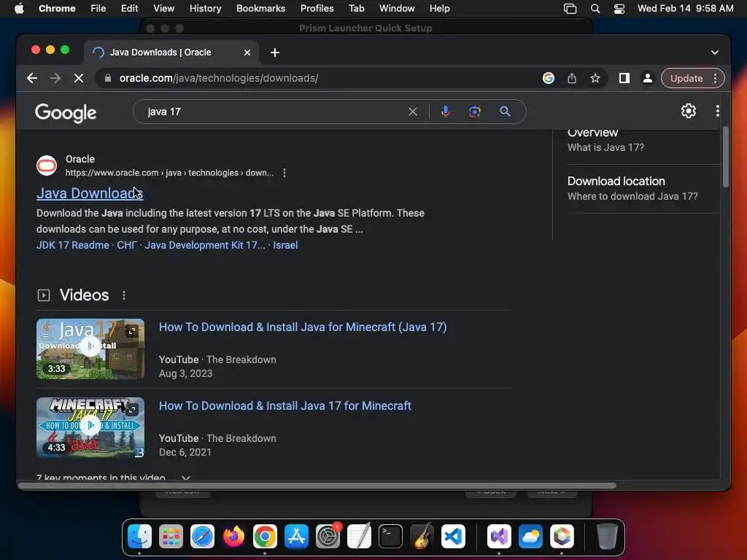Open 'How To Download & Install Java 17 for Minecraft'
Viewport: 747px width, 560px height.
tap(285, 405)
